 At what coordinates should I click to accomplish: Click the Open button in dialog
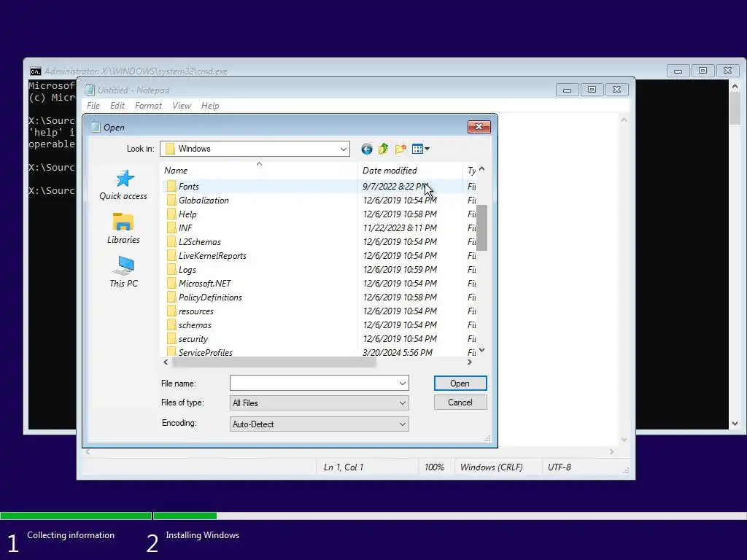(460, 384)
